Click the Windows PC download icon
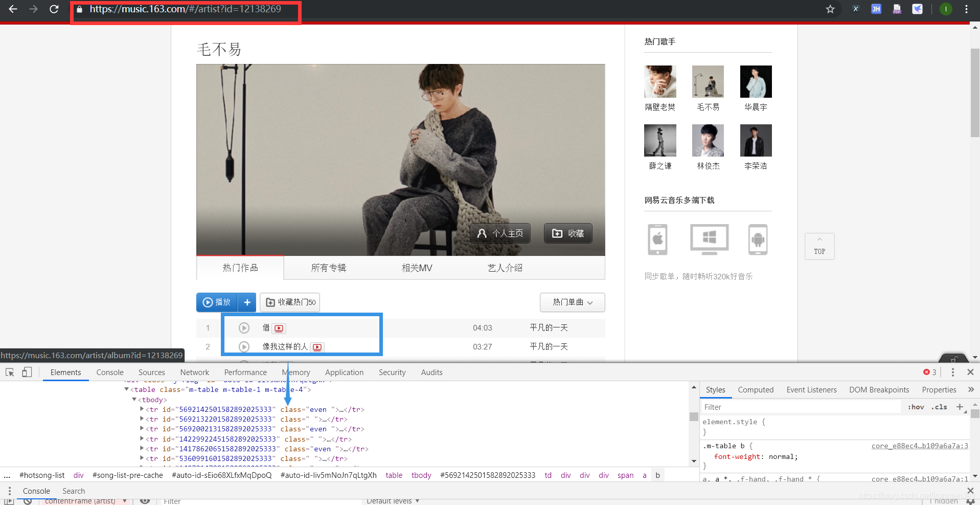Image resolution: width=980 pixels, height=505 pixels. click(709, 239)
